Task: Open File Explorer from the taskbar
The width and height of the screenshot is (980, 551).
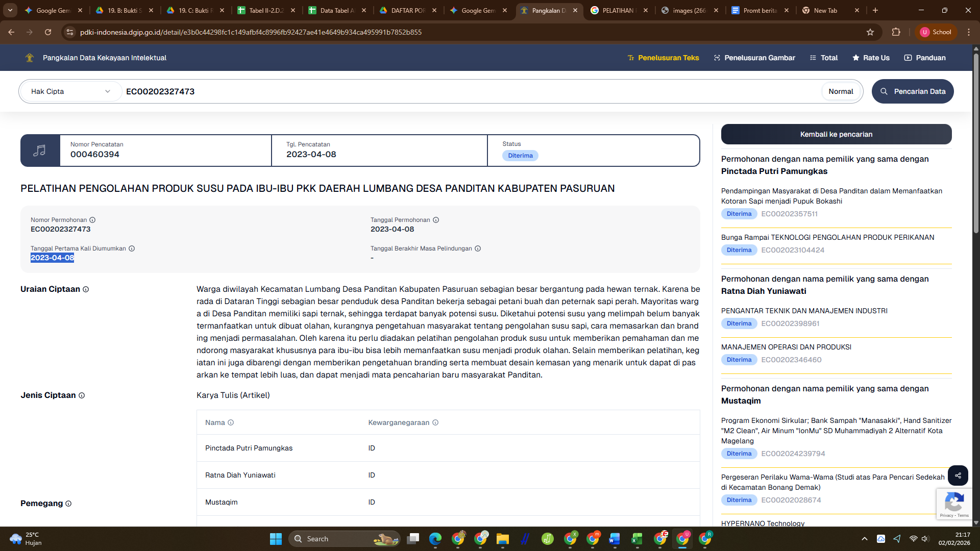Action: click(503, 539)
